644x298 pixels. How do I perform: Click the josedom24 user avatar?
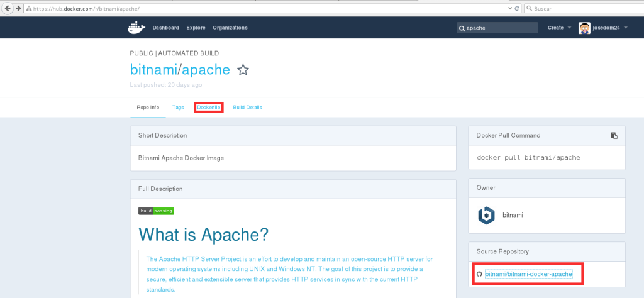pos(584,28)
